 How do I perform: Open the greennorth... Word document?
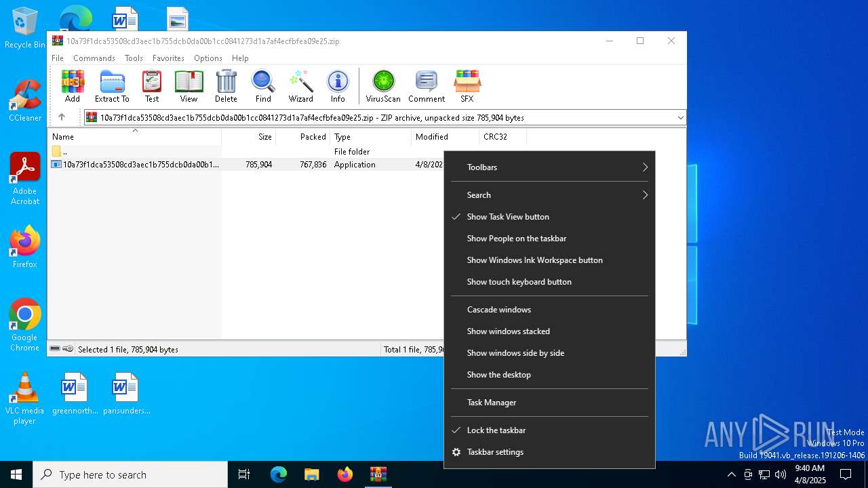(x=75, y=393)
